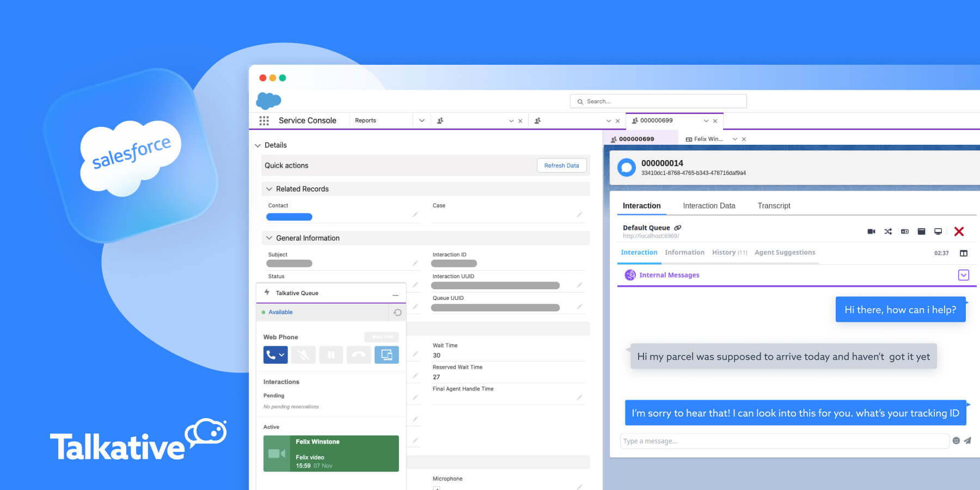Click the emoji icon in the message box

[x=957, y=441]
